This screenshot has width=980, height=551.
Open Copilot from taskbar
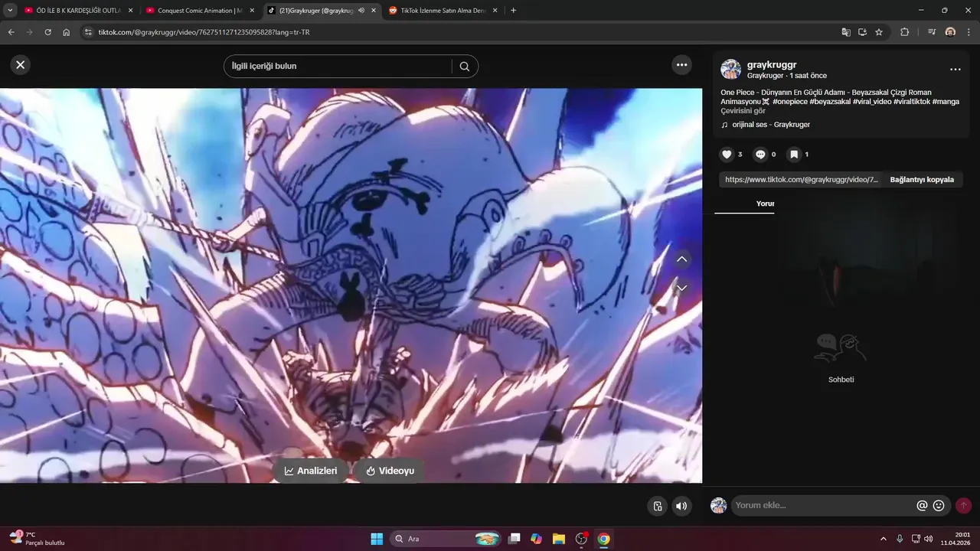[x=537, y=539]
